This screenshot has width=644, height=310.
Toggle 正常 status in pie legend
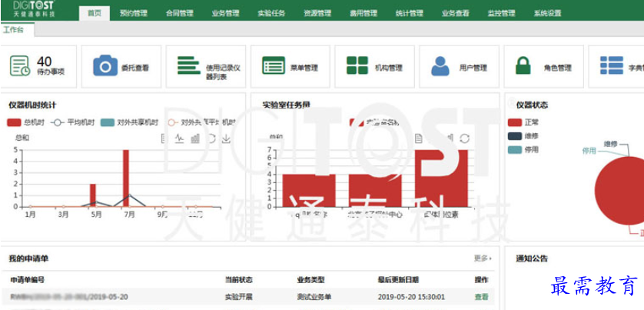pyautogui.click(x=523, y=122)
